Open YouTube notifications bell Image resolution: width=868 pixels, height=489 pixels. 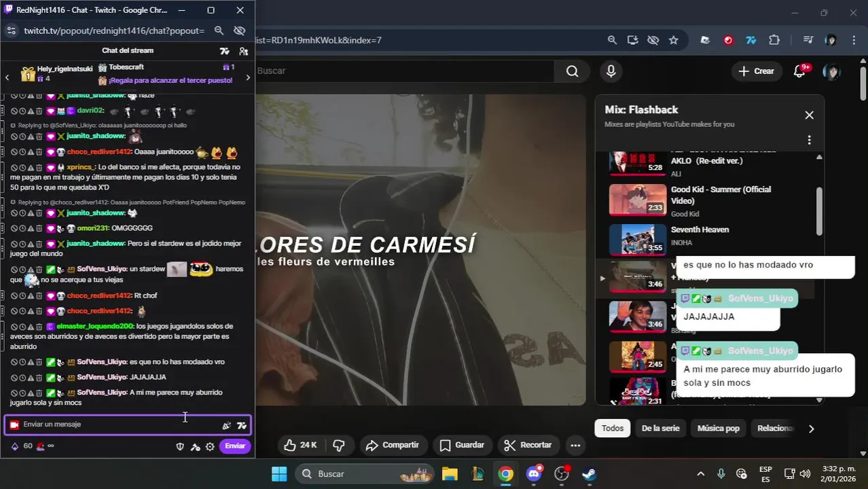(x=800, y=71)
